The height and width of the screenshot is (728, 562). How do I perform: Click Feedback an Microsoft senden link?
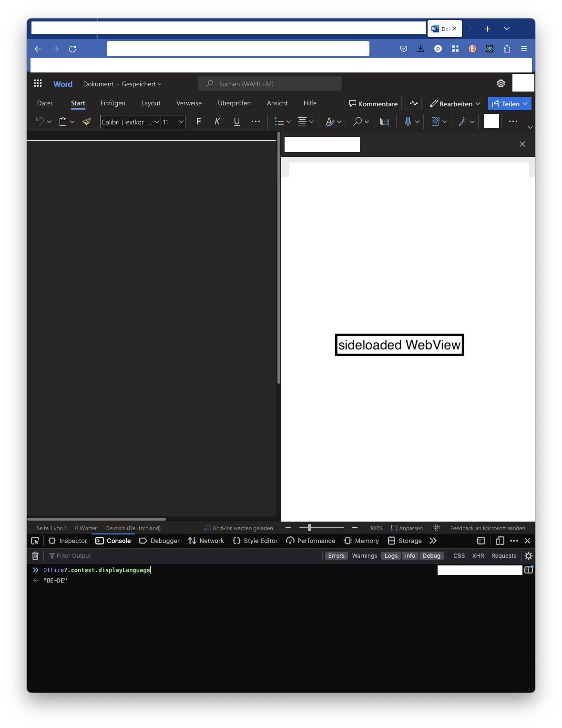488,528
